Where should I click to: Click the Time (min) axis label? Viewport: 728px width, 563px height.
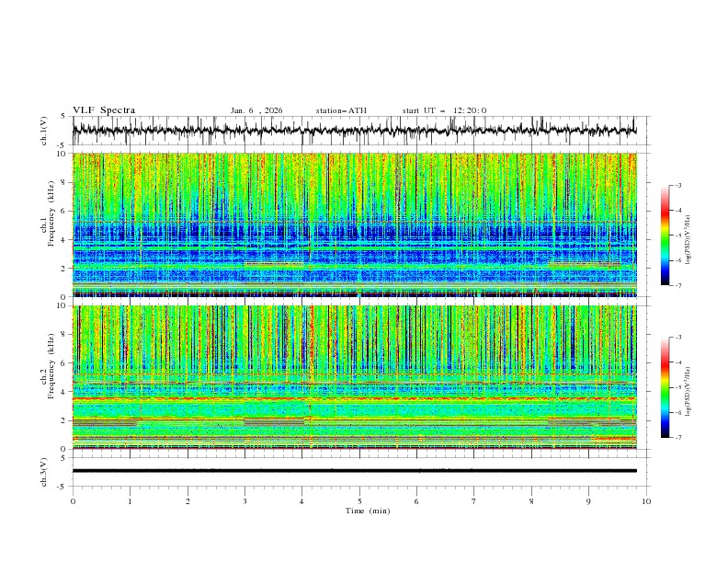[368, 510]
